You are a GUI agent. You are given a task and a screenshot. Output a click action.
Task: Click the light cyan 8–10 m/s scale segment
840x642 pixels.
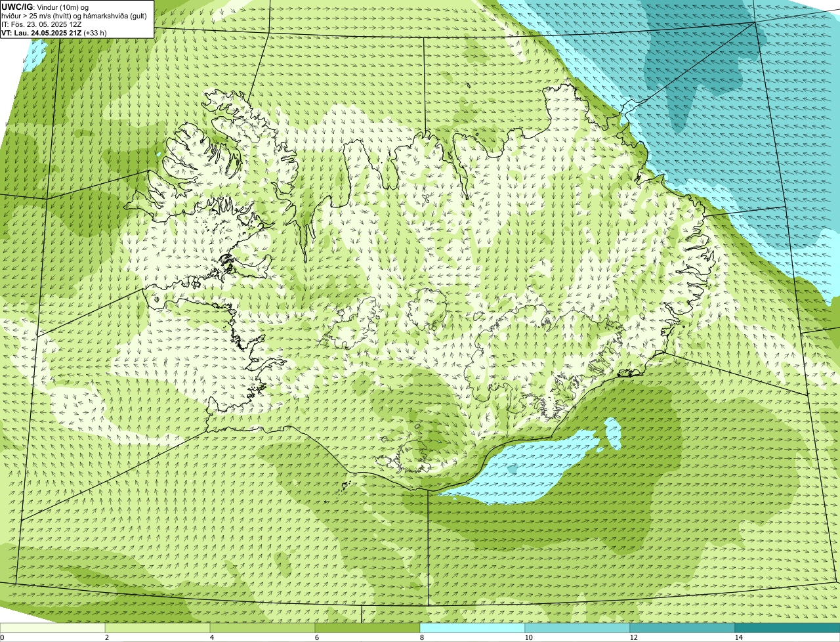tap(472, 628)
